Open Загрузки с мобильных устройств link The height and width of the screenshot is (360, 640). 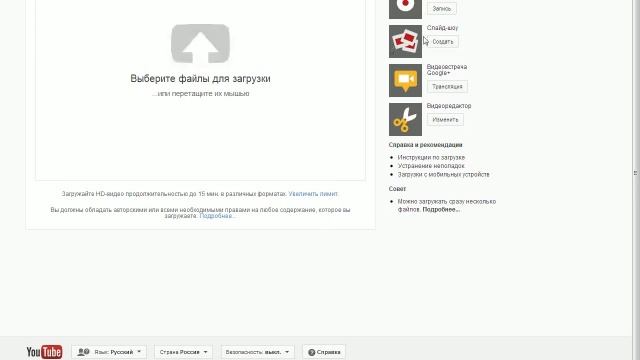443,175
